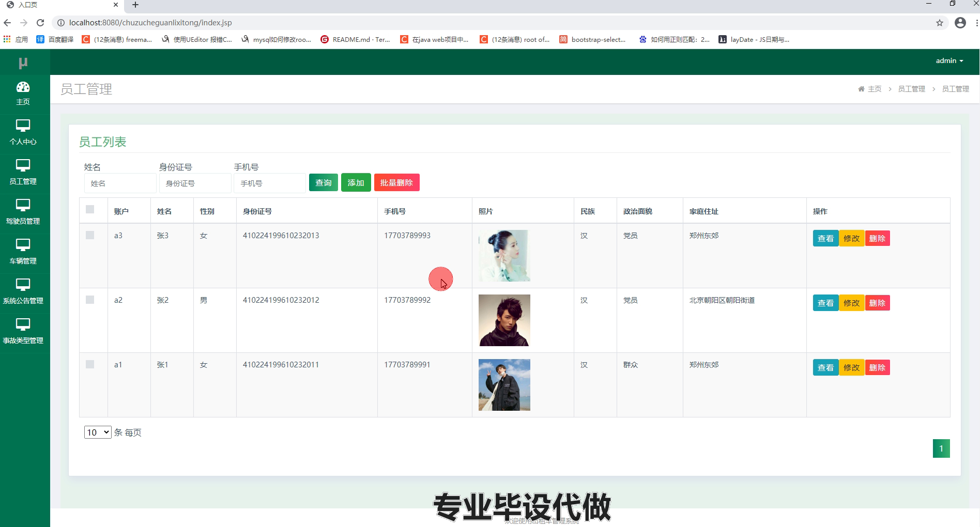Open the layDate bookmark

[754, 39]
